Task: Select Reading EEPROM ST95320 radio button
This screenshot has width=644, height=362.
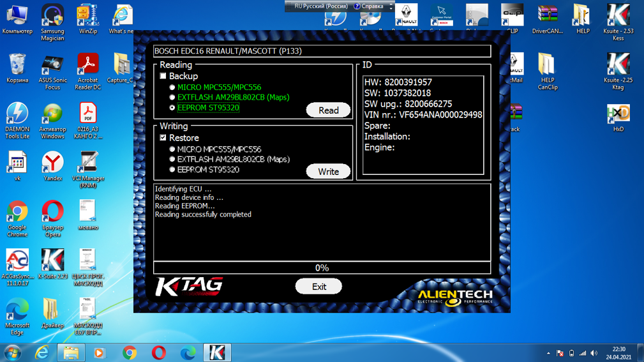Action: tap(172, 108)
